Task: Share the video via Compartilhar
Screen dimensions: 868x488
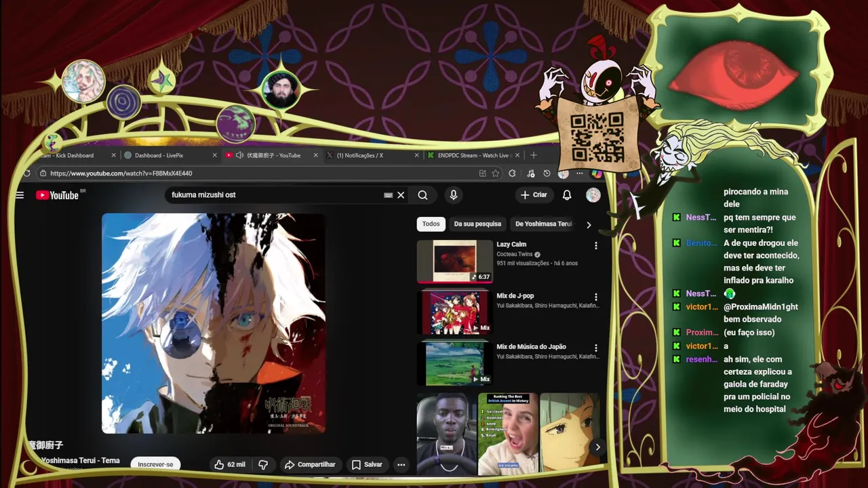Action: [x=311, y=464]
